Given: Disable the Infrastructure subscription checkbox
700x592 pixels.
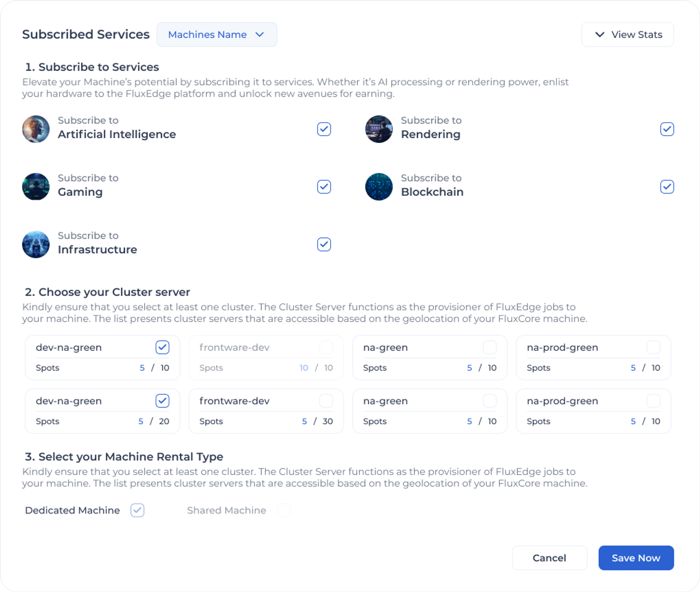Looking at the screenshot, I should (x=324, y=245).
